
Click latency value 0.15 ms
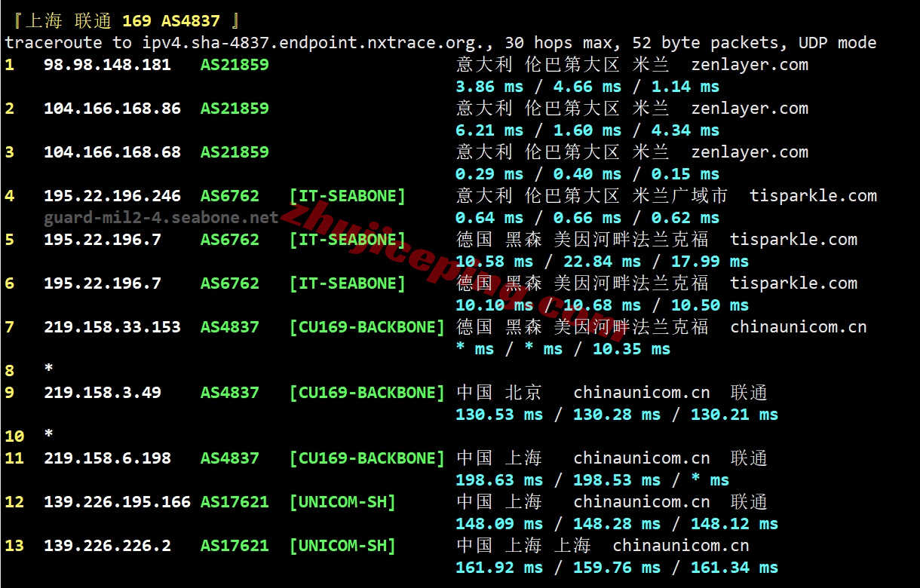[x=685, y=174]
